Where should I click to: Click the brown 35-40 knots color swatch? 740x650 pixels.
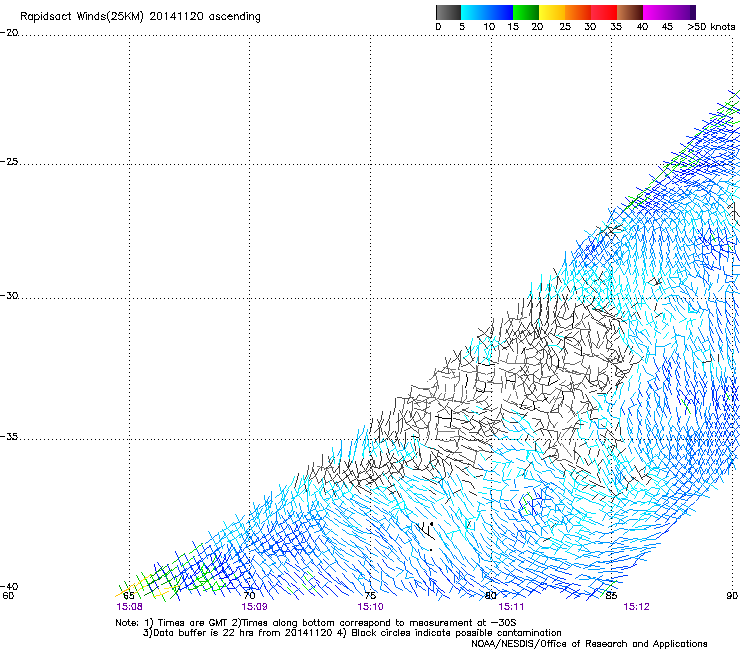coord(630,12)
